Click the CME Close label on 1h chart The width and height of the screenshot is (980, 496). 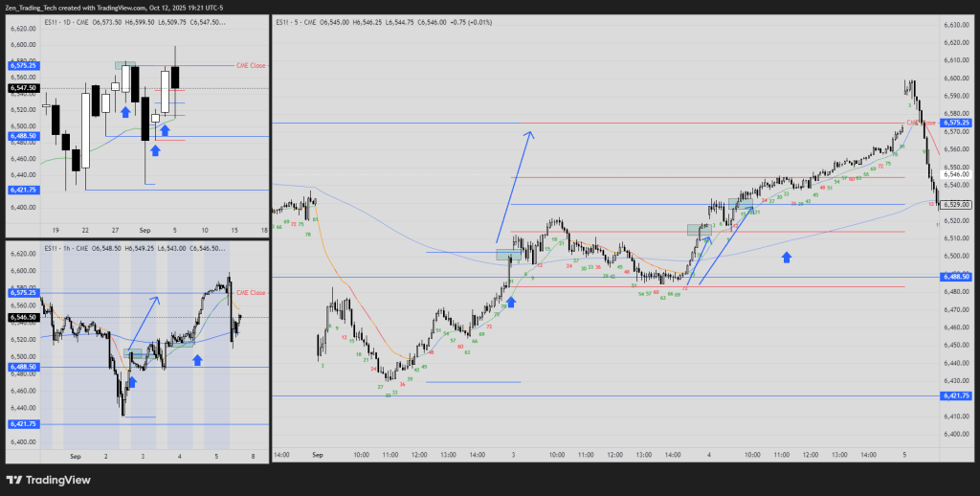[251, 292]
